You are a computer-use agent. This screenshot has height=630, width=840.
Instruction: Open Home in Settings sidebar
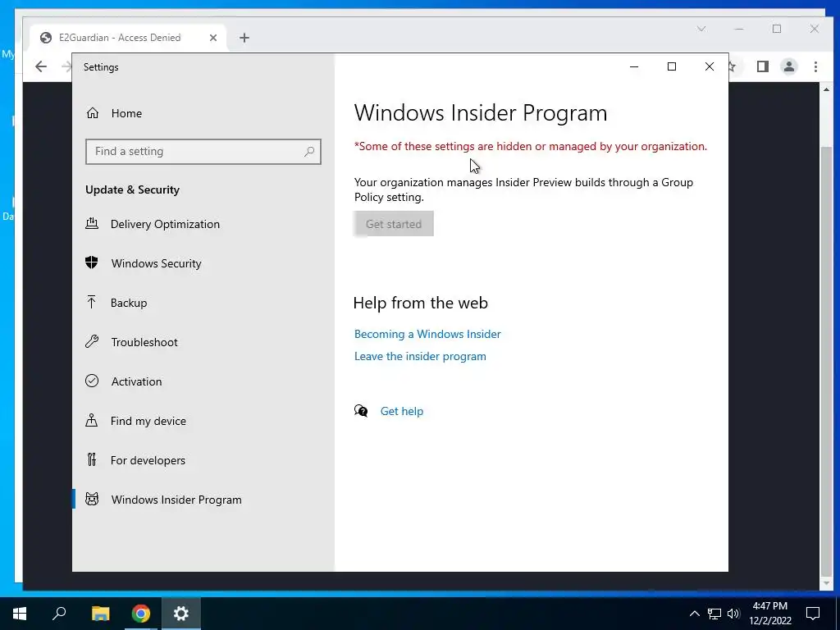point(126,113)
